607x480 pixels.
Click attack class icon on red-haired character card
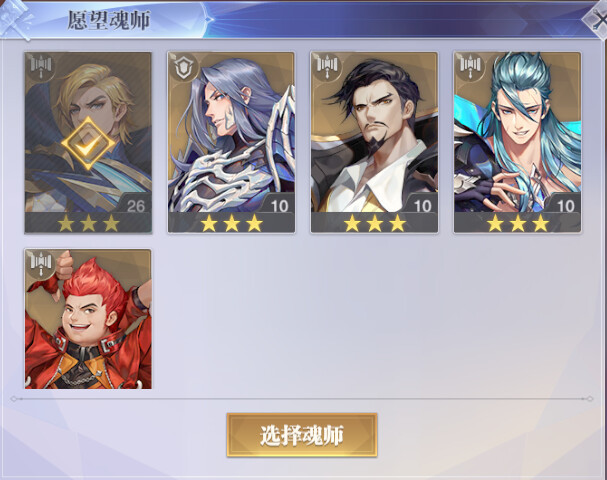click(x=41, y=263)
